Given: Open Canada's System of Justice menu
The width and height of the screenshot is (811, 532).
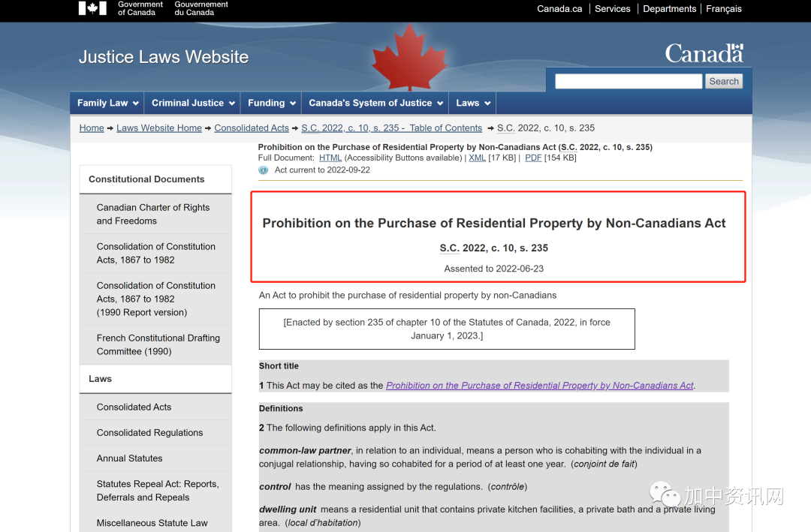Looking at the screenshot, I should click(375, 103).
